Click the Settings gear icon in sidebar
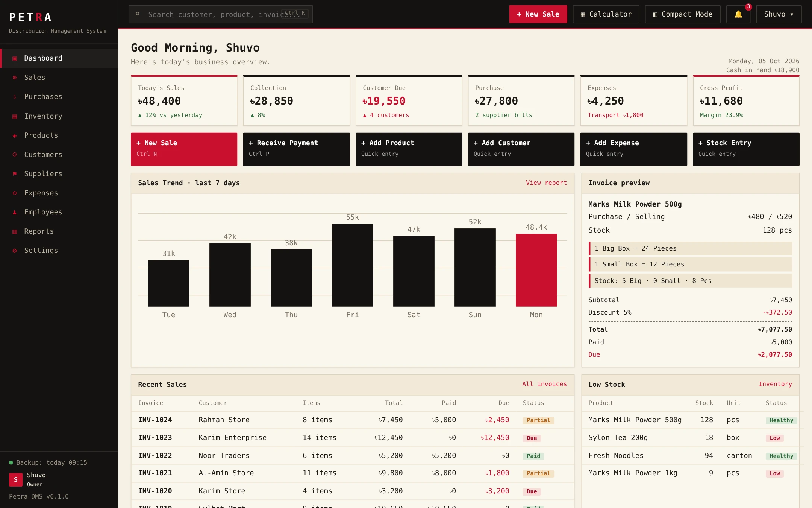 tap(15, 251)
